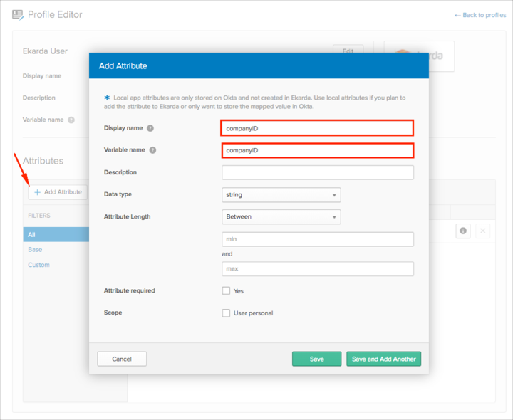Click the min length input field
513x420 pixels.
click(x=317, y=239)
